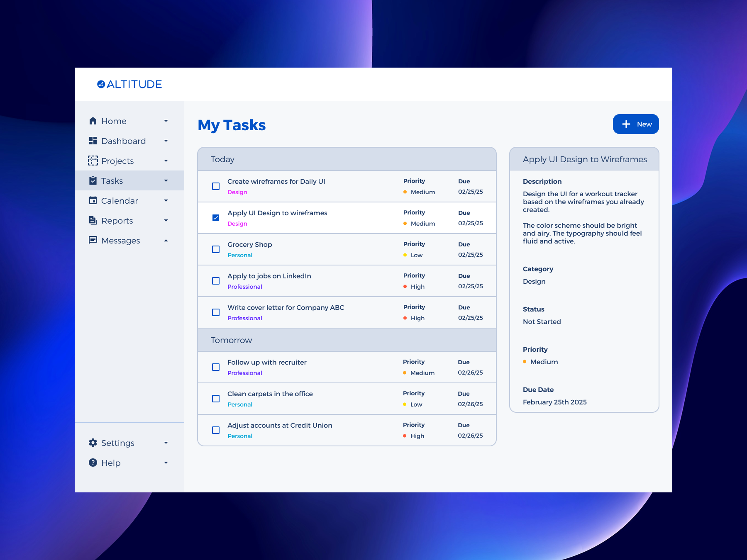Select the Messages chat icon
Viewport: 747px width, 560px height.
93,240
